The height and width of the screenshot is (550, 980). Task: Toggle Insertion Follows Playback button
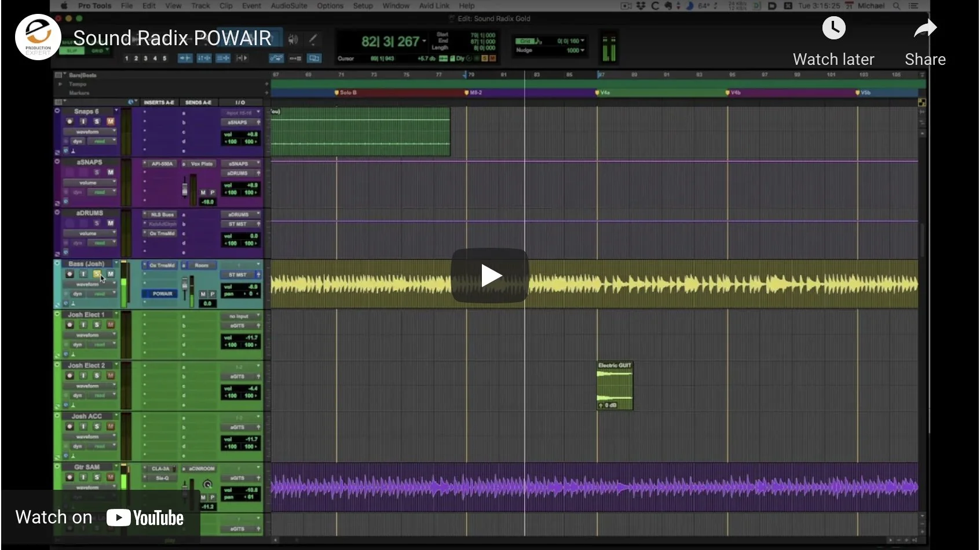coord(242,58)
